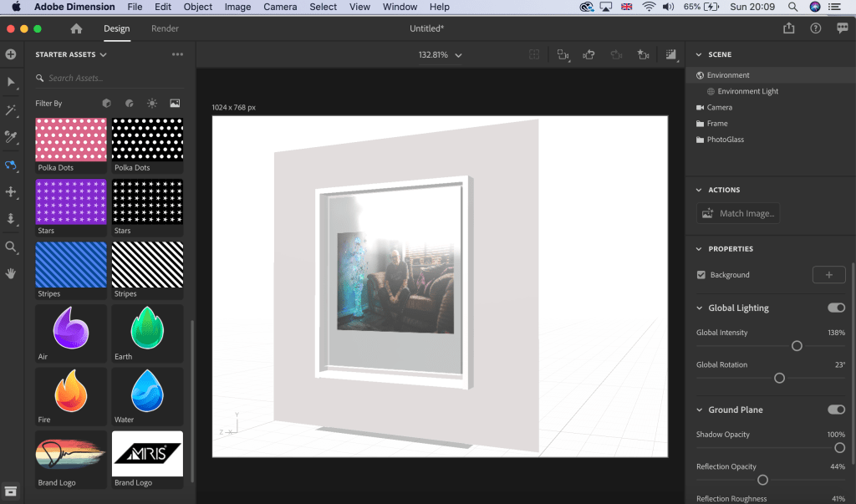Pick the Hand pan tool

point(11,273)
